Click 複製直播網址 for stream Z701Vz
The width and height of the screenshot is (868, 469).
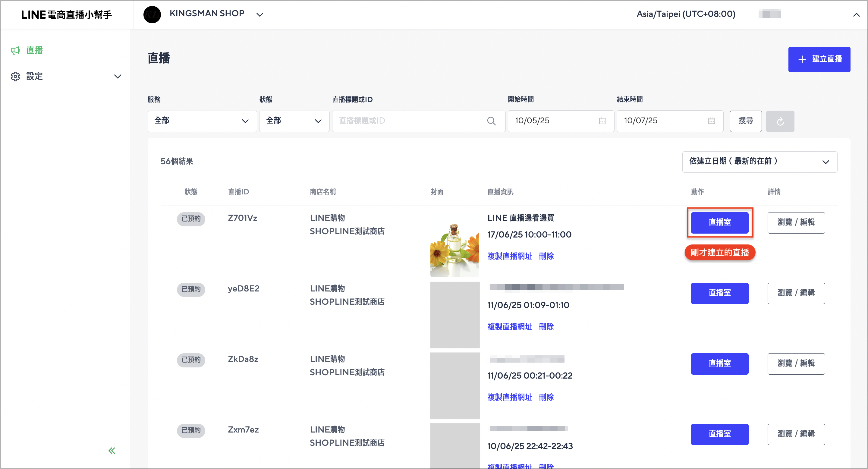click(510, 256)
